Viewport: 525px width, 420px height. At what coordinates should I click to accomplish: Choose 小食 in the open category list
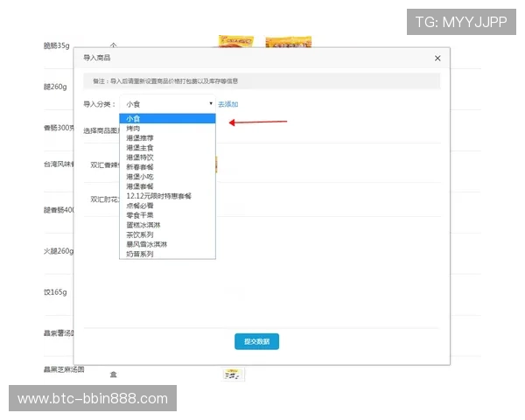[167, 119]
